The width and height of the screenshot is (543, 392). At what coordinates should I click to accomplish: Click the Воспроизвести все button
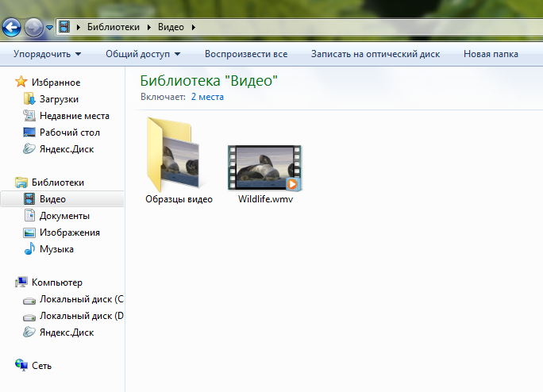pyautogui.click(x=245, y=54)
